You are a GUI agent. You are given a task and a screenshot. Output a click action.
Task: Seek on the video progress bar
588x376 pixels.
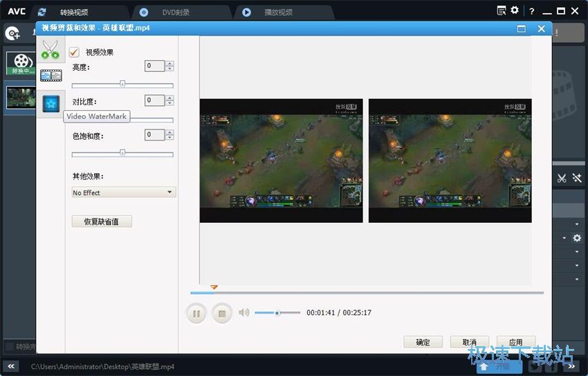click(367, 293)
